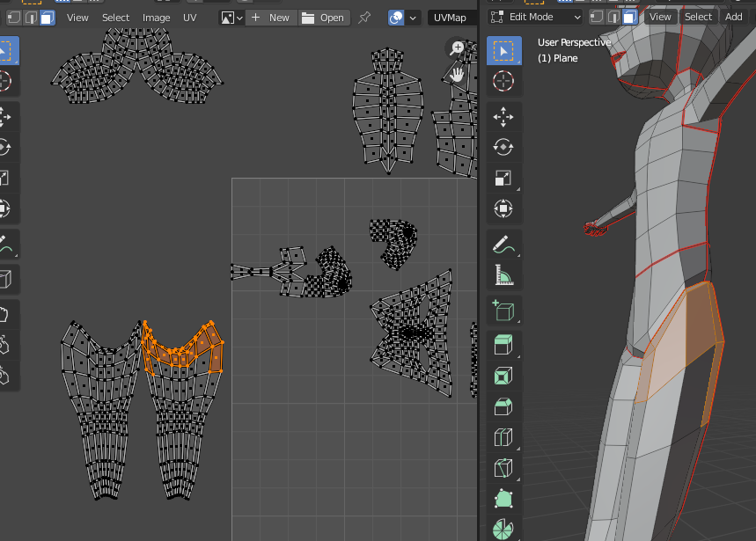Open the UV menu in UV editor
This screenshot has width=756, height=541.
189,18
